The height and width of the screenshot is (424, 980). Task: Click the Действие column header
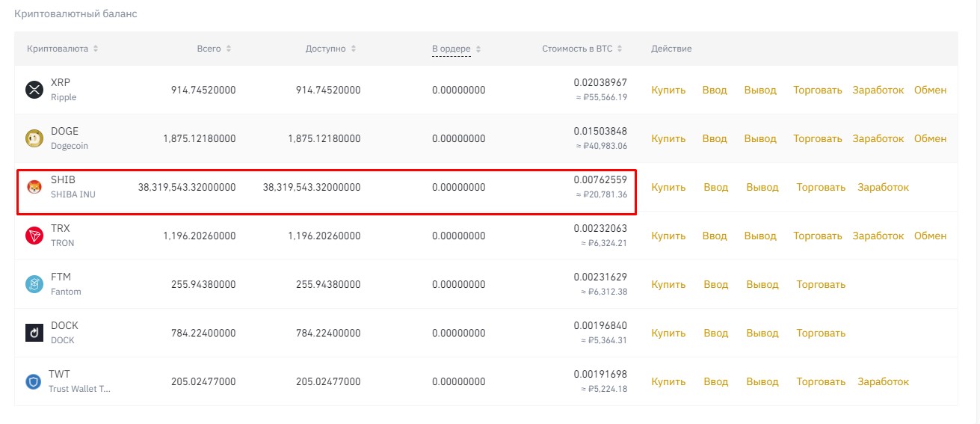tap(671, 49)
